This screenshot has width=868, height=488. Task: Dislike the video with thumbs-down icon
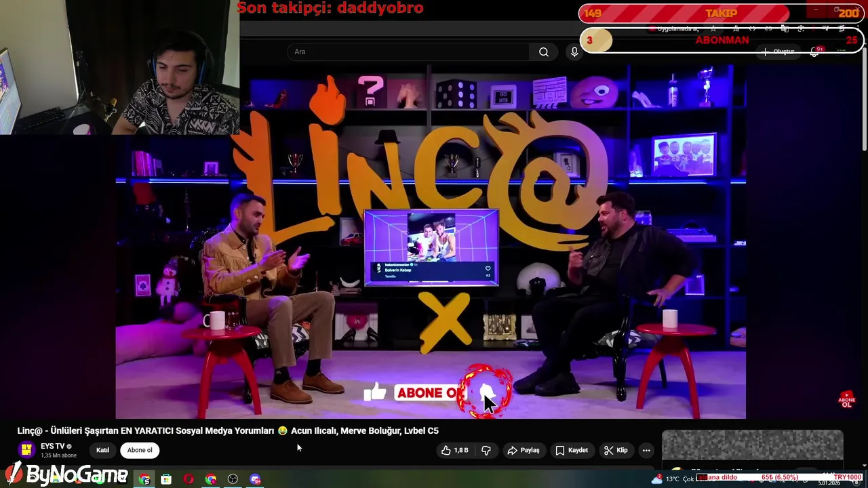click(x=486, y=450)
